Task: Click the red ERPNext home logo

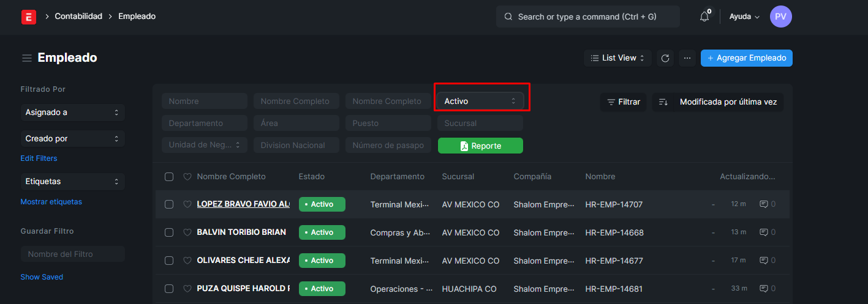Action: 28,17
